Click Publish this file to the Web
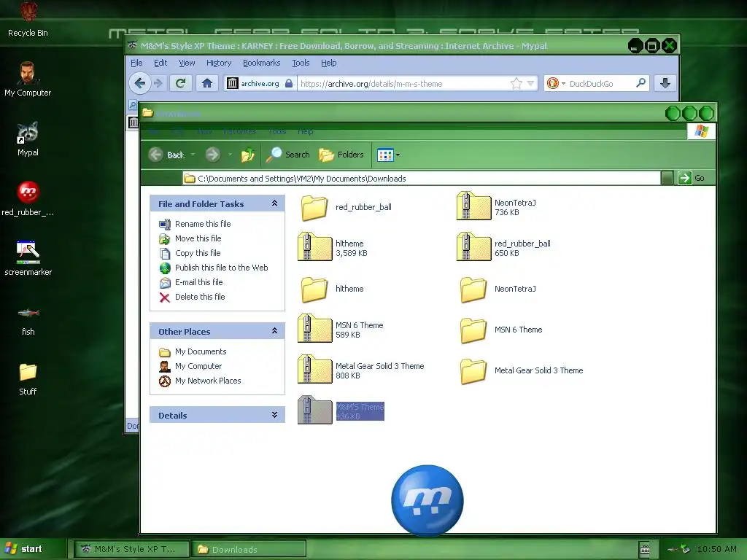This screenshot has height=560, width=747. tap(222, 268)
